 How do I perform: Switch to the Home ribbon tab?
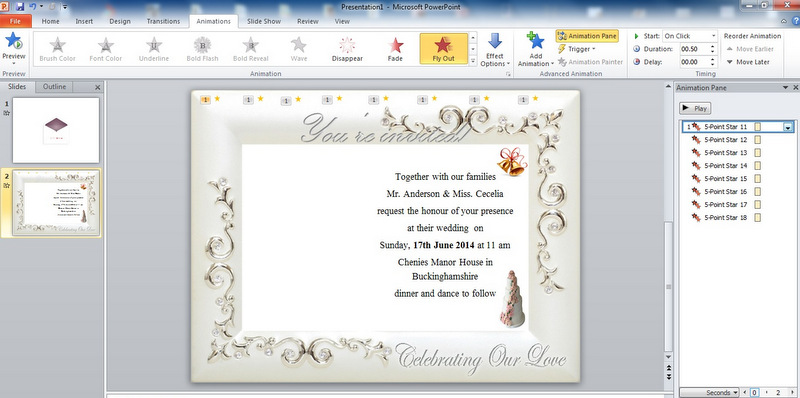tap(51, 21)
